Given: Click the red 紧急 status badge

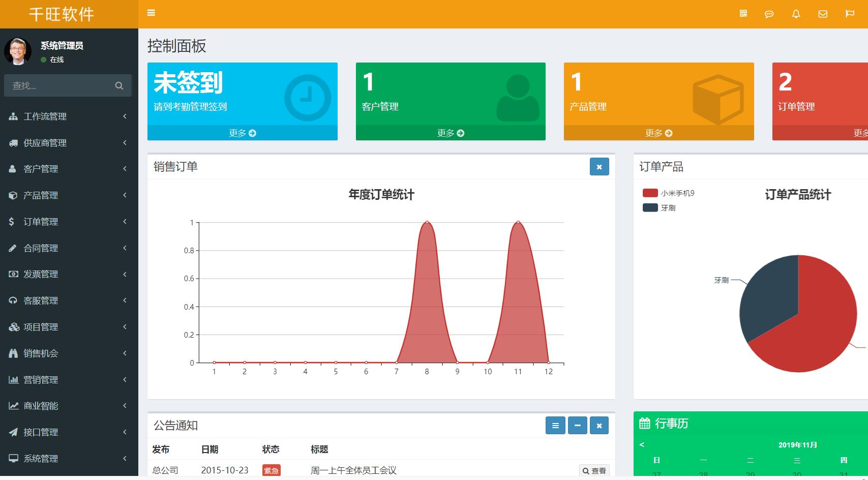Looking at the screenshot, I should [272, 471].
